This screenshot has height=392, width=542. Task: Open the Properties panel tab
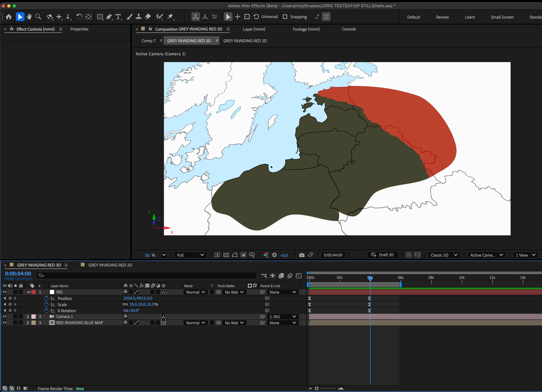tap(79, 29)
